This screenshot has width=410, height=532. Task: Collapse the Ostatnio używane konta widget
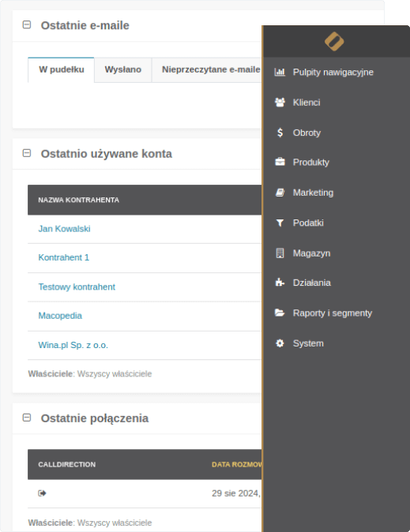click(x=27, y=153)
